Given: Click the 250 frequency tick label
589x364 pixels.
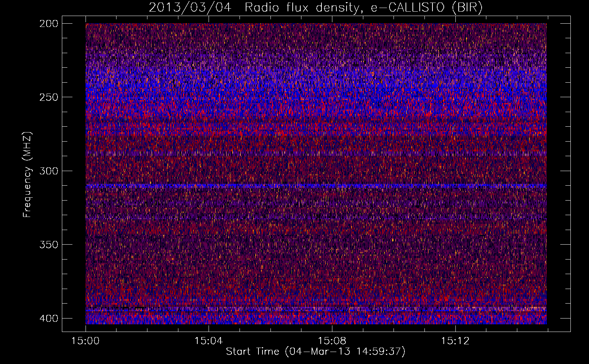Looking at the screenshot, I should coord(48,97).
